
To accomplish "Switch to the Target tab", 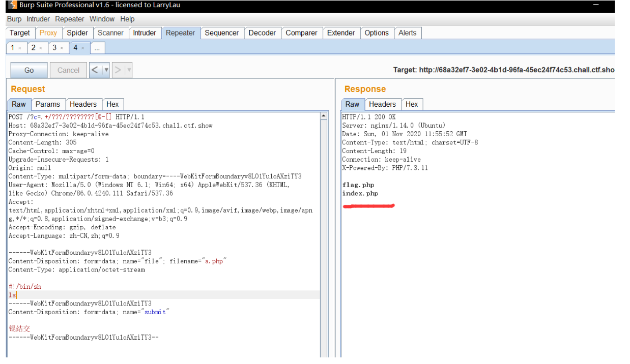I will pyautogui.click(x=20, y=33).
